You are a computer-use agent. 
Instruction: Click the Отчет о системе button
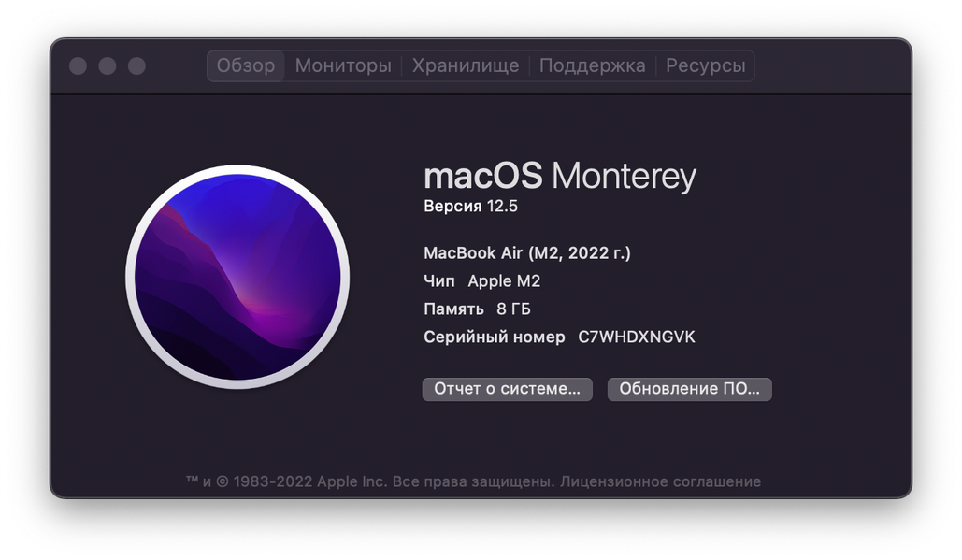pyautogui.click(x=508, y=389)
